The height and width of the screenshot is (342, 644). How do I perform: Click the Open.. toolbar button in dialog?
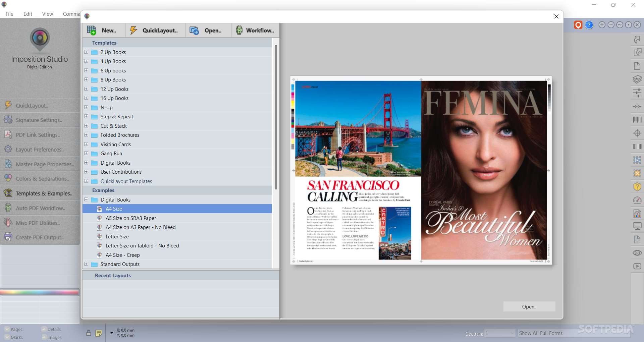click(x=208, y=30)
